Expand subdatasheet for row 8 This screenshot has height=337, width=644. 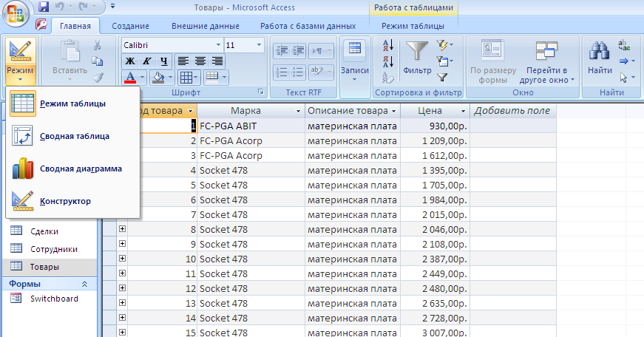(x=123, y=228)
